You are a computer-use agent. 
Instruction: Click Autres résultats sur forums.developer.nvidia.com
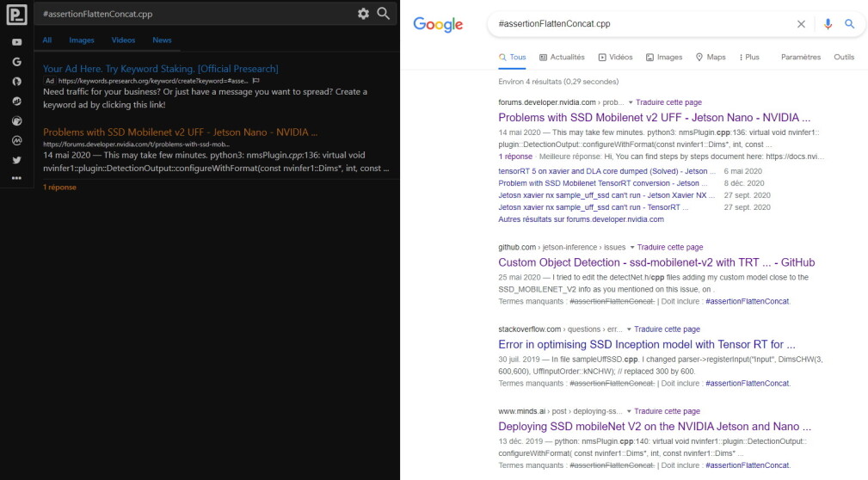(582, 219)
